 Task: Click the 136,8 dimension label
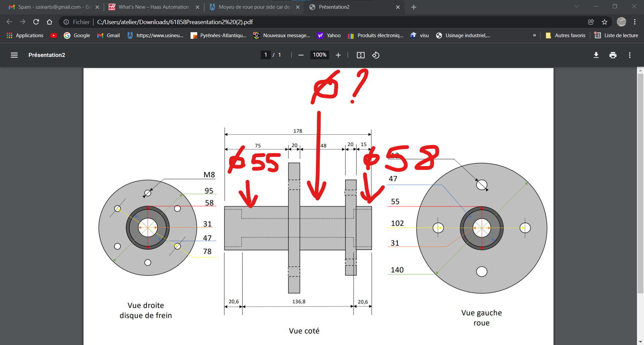299,301
